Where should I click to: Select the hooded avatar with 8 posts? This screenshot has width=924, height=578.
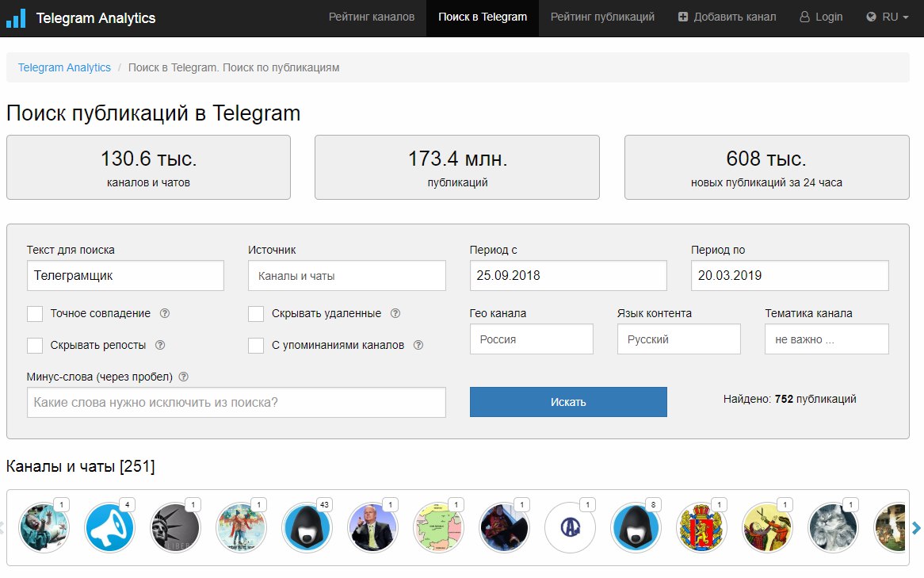coord(636,527)
